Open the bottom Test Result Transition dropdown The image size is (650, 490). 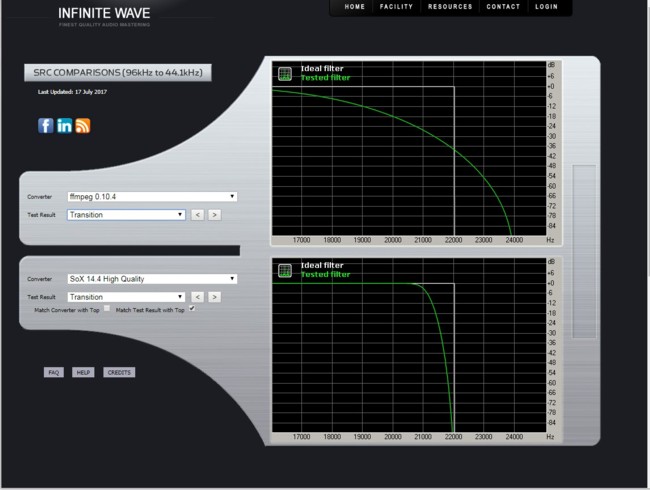(126, 297)
